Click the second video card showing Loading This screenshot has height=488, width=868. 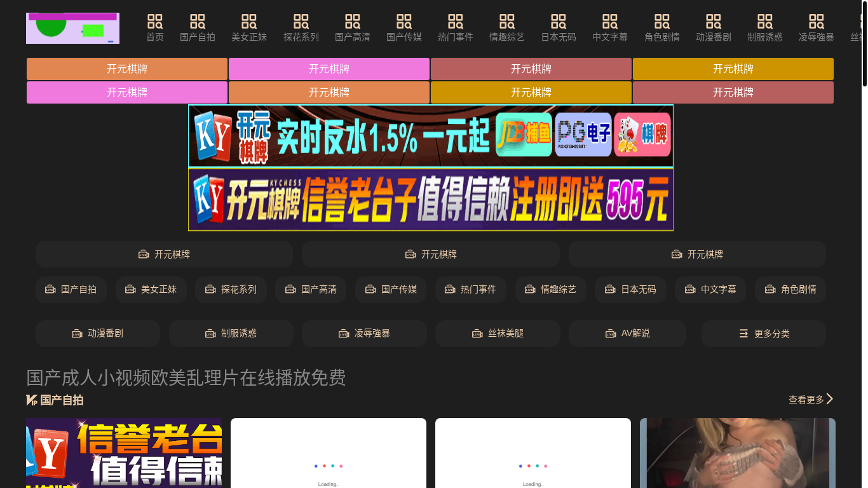point(329,453)
